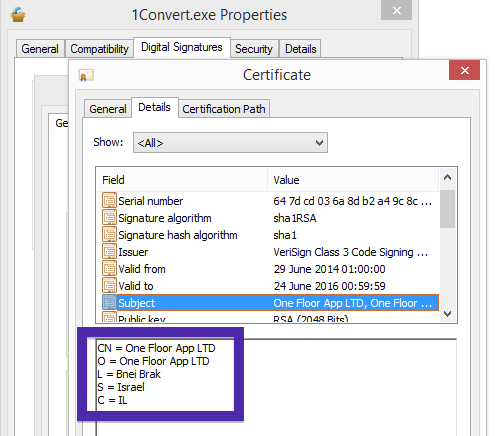
Task: Click the field list scroll down arrow
Action: [448, 314]
